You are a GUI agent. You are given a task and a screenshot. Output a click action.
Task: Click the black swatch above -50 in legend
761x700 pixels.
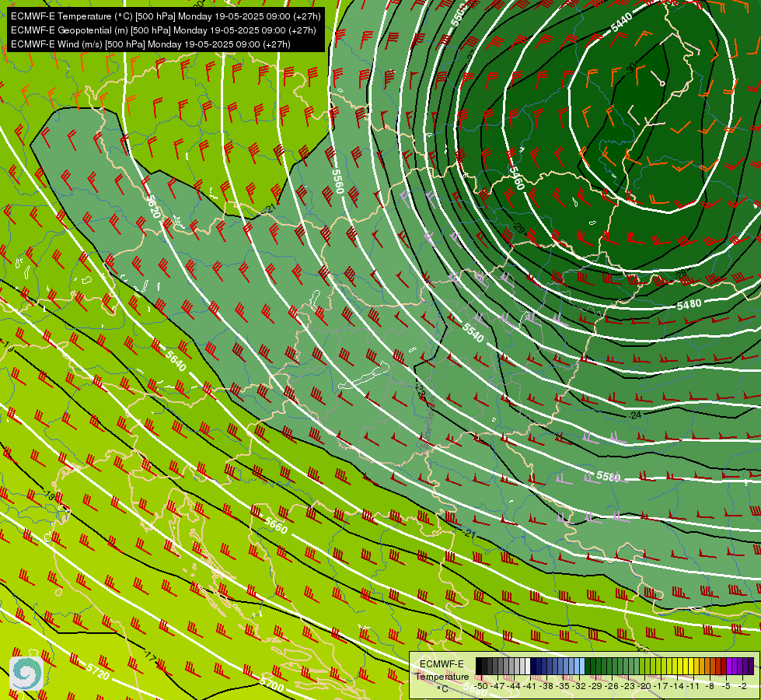(x=479, y=666)
